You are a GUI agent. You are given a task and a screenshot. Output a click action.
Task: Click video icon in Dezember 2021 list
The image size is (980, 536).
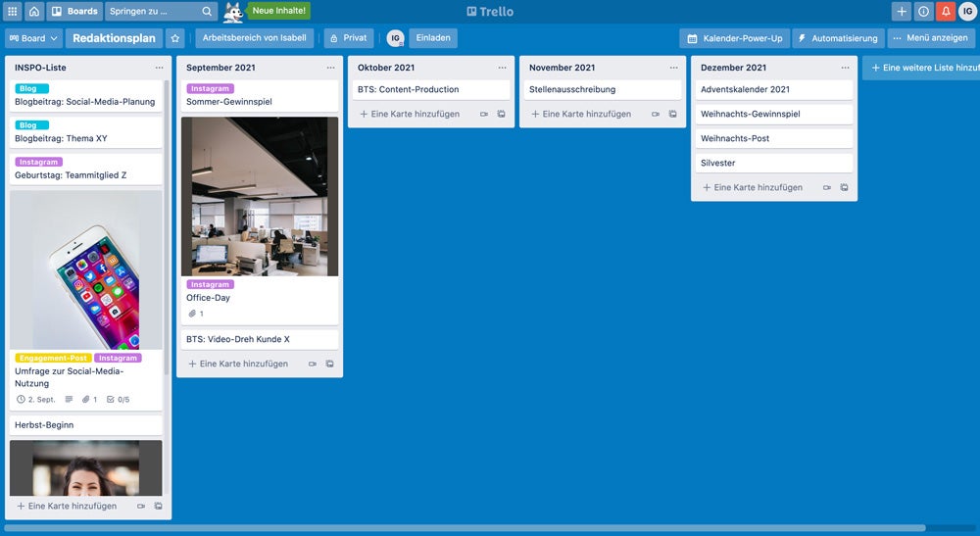pos(827,188)
